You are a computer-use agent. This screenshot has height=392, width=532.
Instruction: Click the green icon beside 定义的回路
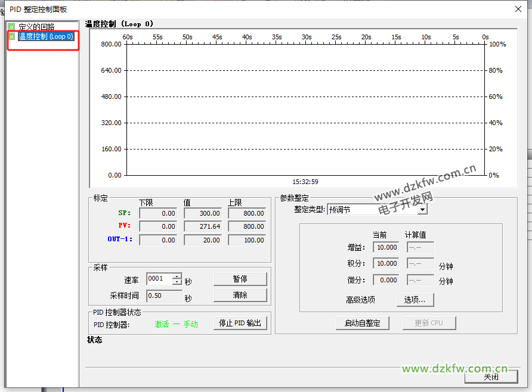tap(11, 27)
